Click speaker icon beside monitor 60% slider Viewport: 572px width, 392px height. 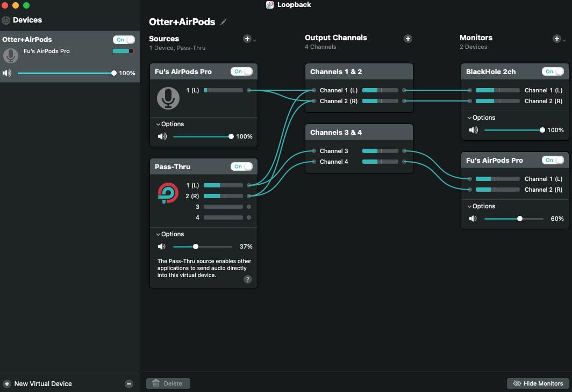(473, 219)
